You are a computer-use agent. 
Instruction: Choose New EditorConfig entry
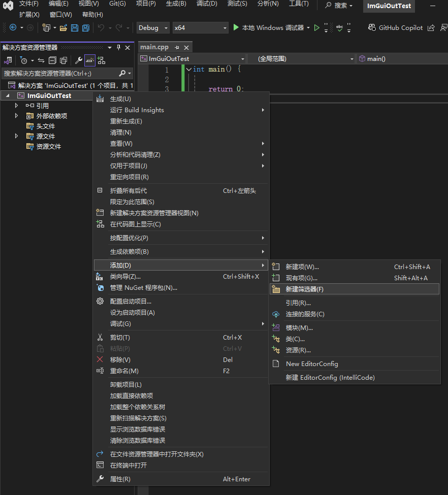tap(355, 364)
